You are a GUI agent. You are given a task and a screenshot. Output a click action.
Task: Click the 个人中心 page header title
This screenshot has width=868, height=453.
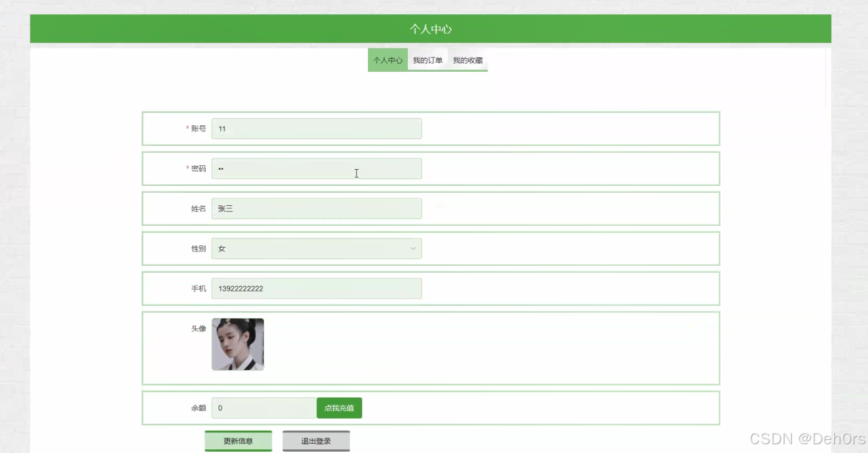430,29
